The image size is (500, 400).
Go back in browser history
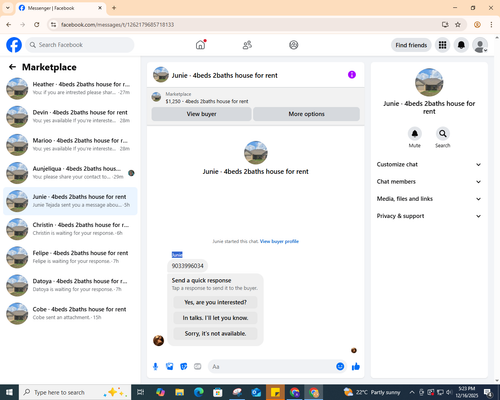coord(9,25)
